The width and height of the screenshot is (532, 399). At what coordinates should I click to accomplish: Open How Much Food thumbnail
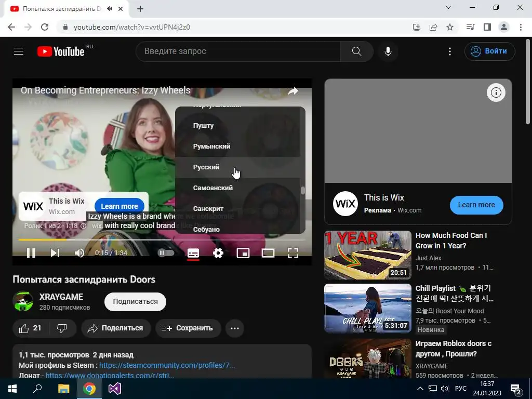(x=368, y=255)
